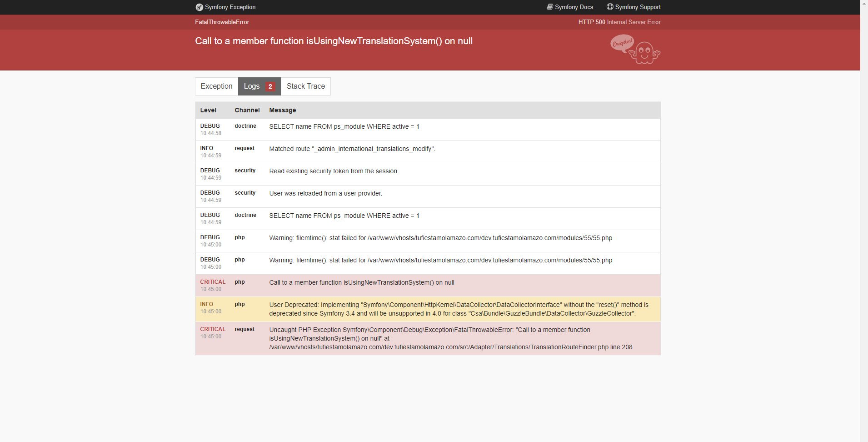This screenshot has height=442, width=868.
Task: Click the Matched route log message
Action: (x=352, y=149)
